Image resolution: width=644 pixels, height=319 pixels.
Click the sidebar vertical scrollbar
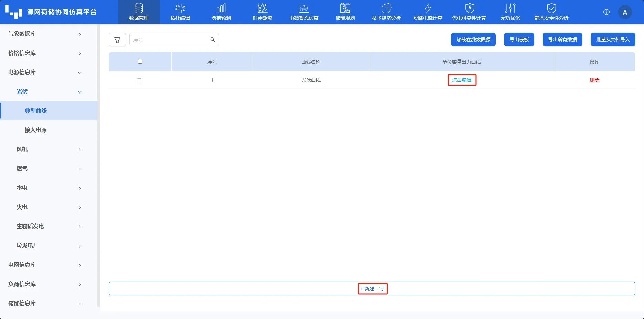coord(98,165)
